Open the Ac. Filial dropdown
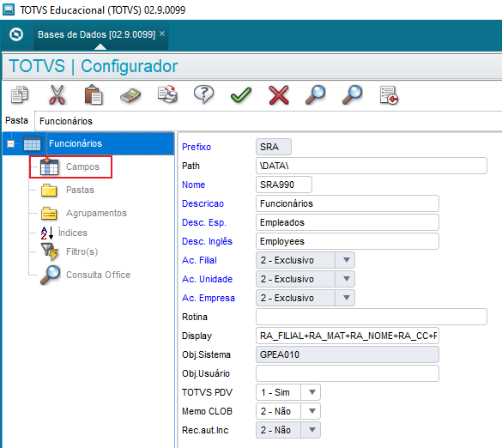Image resolution: width=502 pixels, height=448 pixels. pos(347,260)
